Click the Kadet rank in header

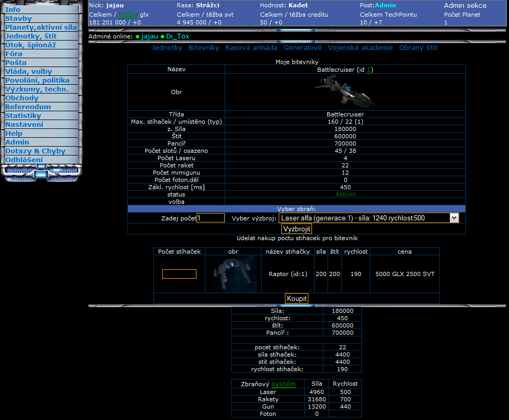coord(298,5)
